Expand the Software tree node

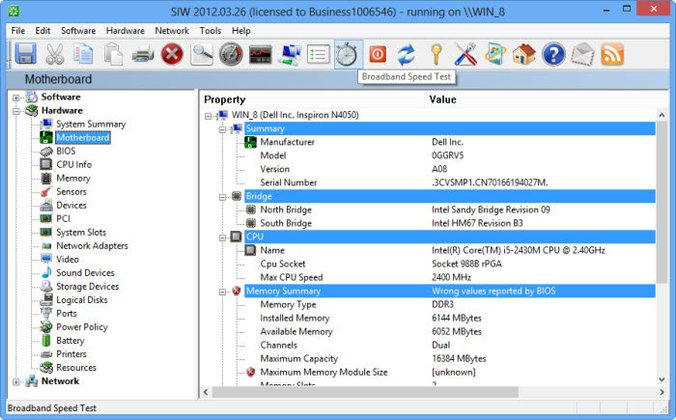[x=16, y=97]
